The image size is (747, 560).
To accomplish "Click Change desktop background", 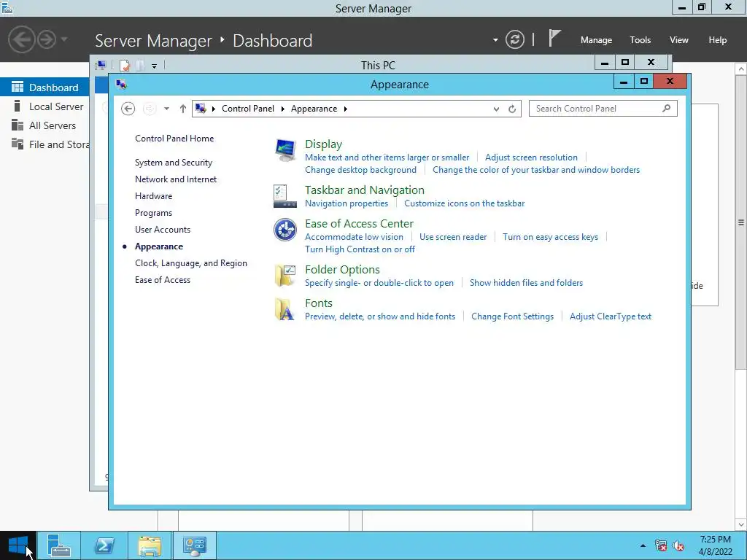I will tap(360, 170).
